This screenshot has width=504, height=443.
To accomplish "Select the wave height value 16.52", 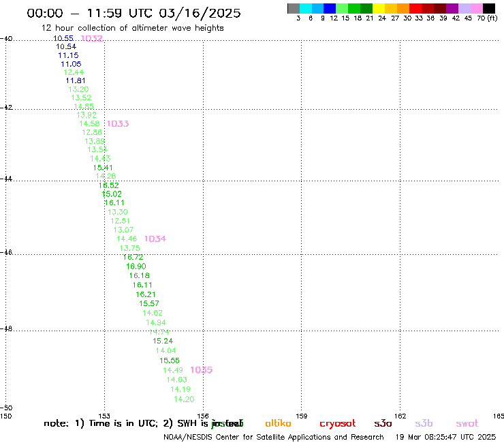I will tap(109, 185).
